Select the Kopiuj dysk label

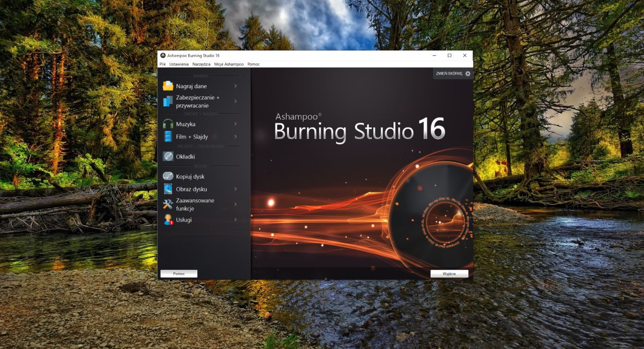tap(190, 177)
